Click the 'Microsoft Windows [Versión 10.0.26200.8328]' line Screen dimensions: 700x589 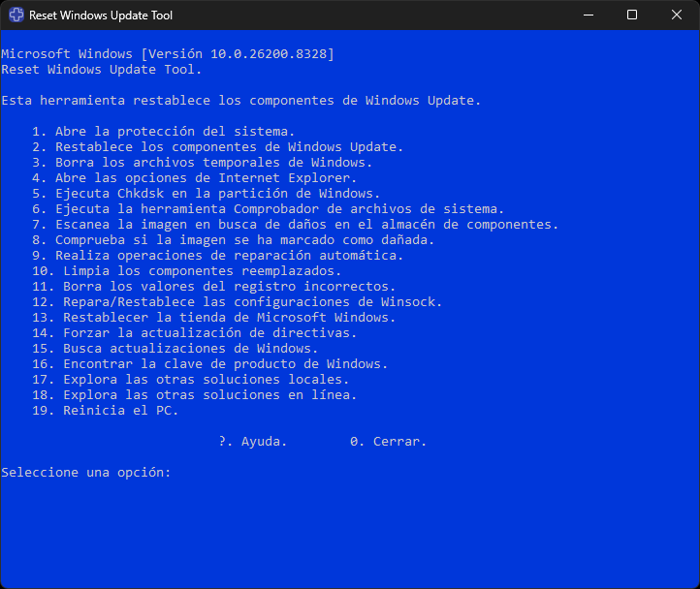(x=168, y=54)
